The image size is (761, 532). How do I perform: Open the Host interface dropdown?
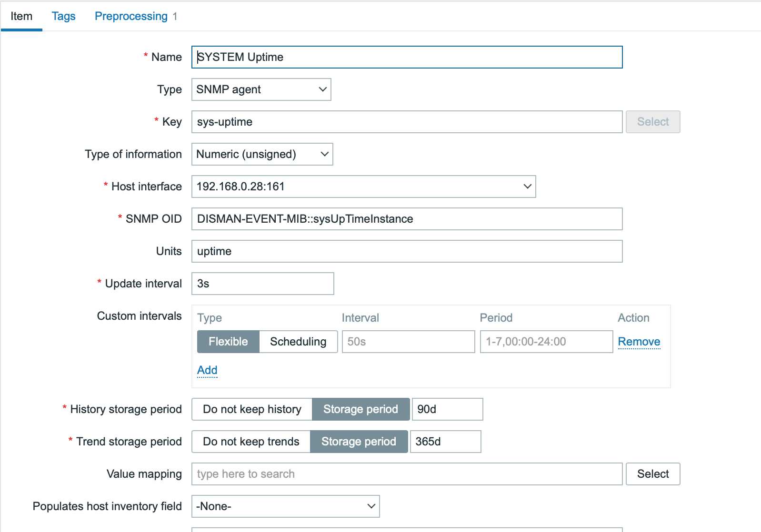pos(363,187)
